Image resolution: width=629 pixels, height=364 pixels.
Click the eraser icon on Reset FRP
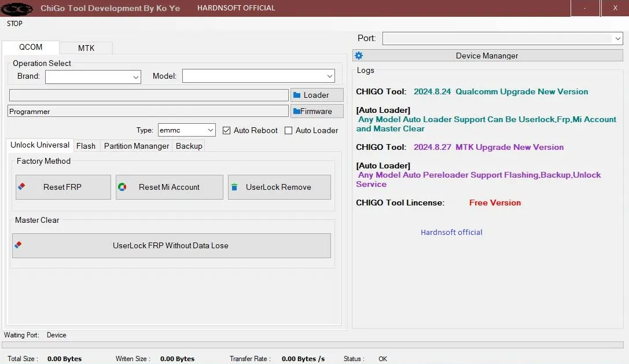(x=21, y=186)
